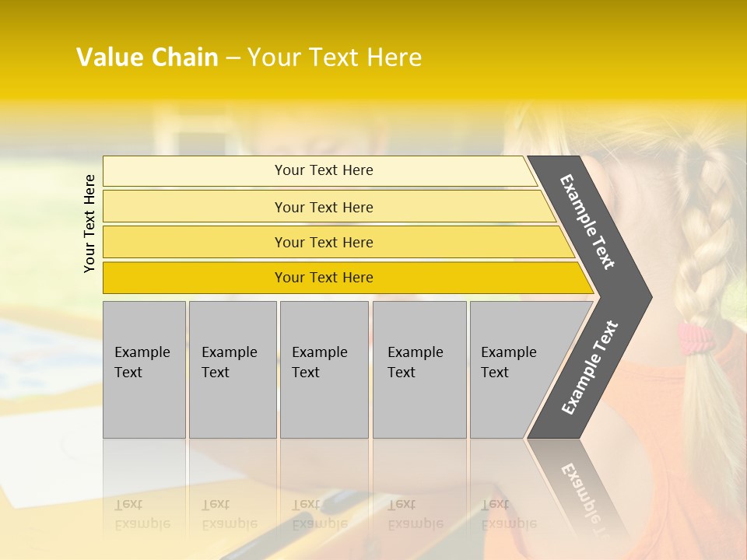Click the mirrored reflection of the dark chevron
747x560 pixels.
584,492
